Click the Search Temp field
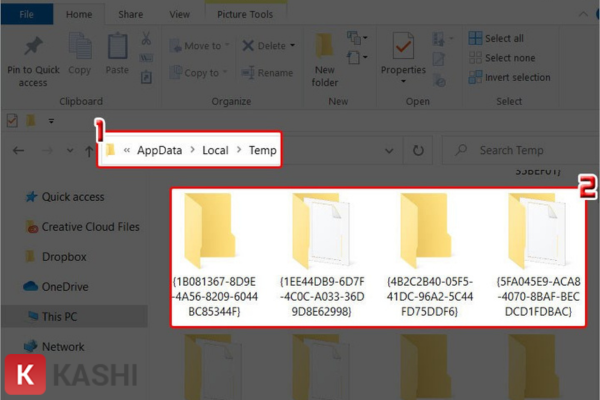This screenshot has height=400, width=600. click(520, 150)
